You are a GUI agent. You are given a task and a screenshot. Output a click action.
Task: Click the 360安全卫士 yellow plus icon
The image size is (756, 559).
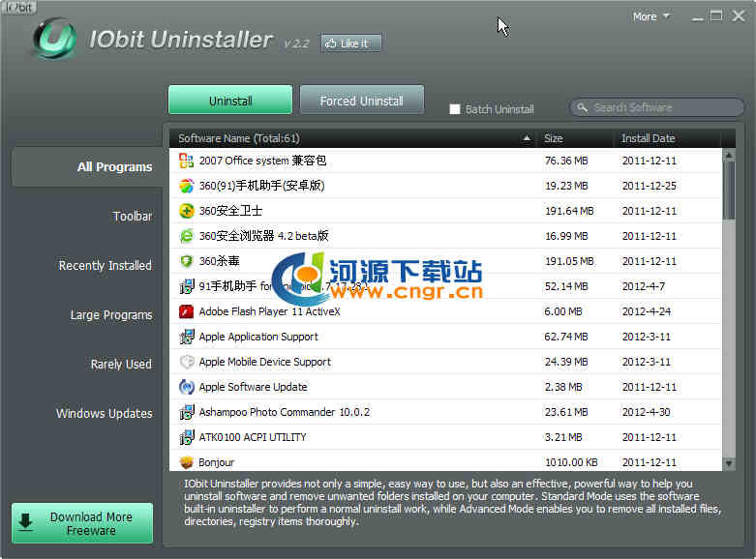coord(186,211)
